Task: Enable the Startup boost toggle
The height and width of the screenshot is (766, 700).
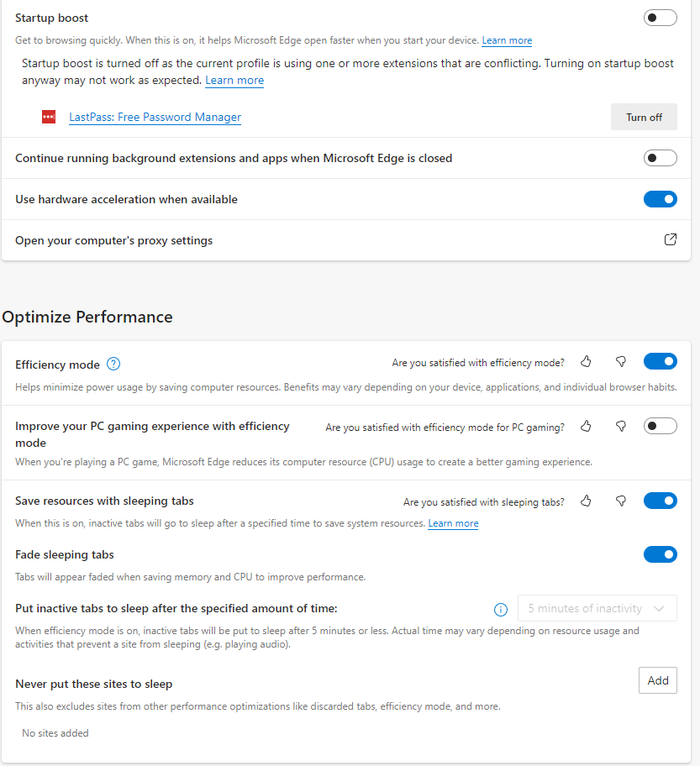Action: coord(660,18)
